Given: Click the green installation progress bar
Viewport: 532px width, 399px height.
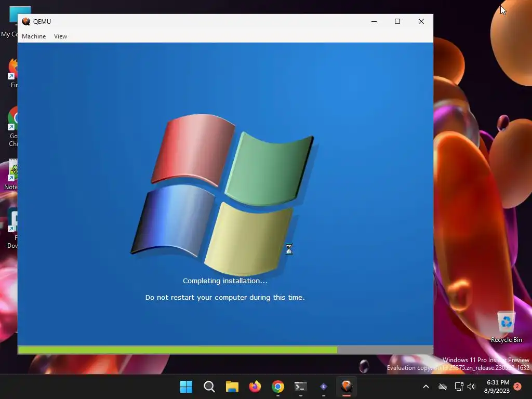Looking at the screenshot, I should point(178,350).
